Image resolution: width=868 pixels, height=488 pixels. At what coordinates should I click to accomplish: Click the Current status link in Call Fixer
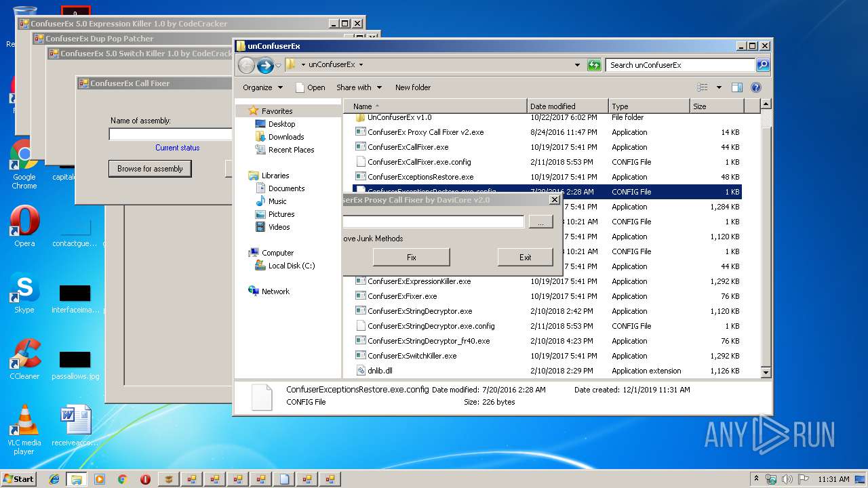177,148
